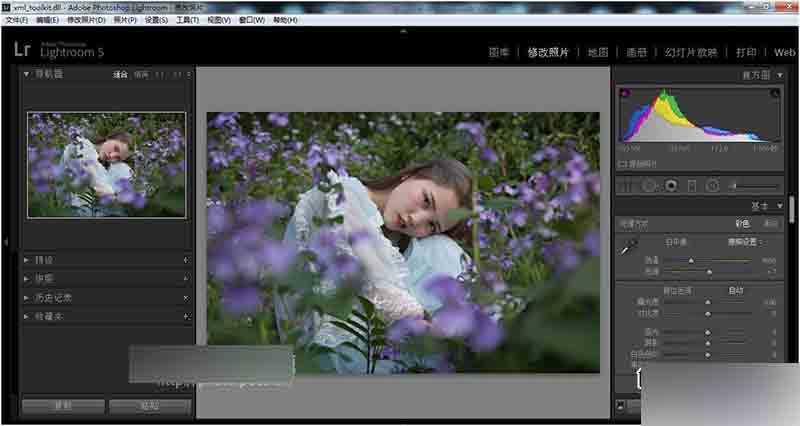Click the 曝光度 exposure slider handle
The height and width of the screenshot is (426, 800).
(x=708, y=302)
